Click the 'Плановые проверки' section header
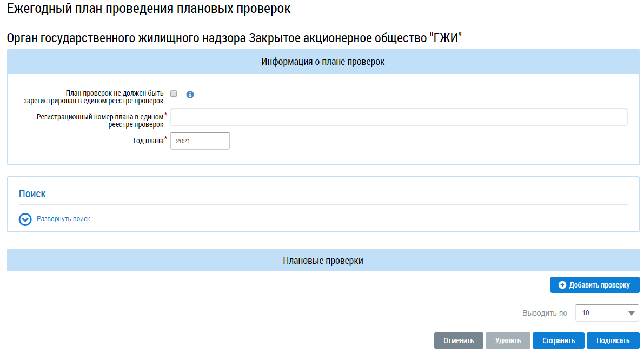Image resolution: width=644 pixels, height=354 pixels. pyautogui.click(x=323, y=261)
